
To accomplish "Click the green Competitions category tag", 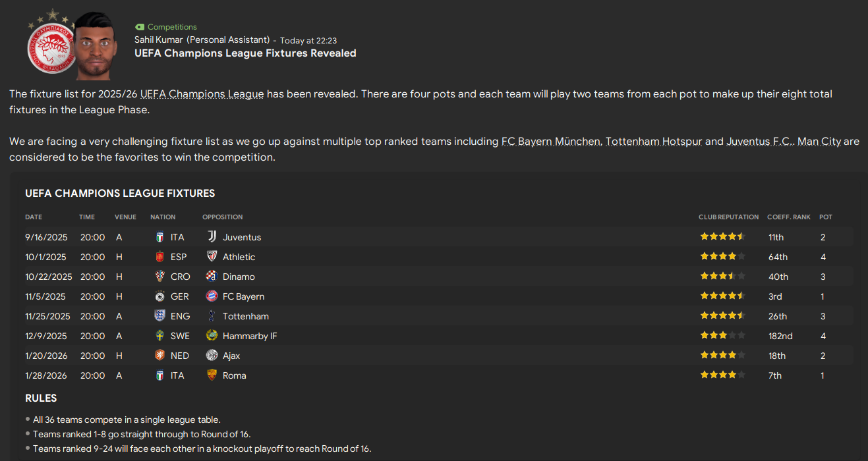I will 166,27.
